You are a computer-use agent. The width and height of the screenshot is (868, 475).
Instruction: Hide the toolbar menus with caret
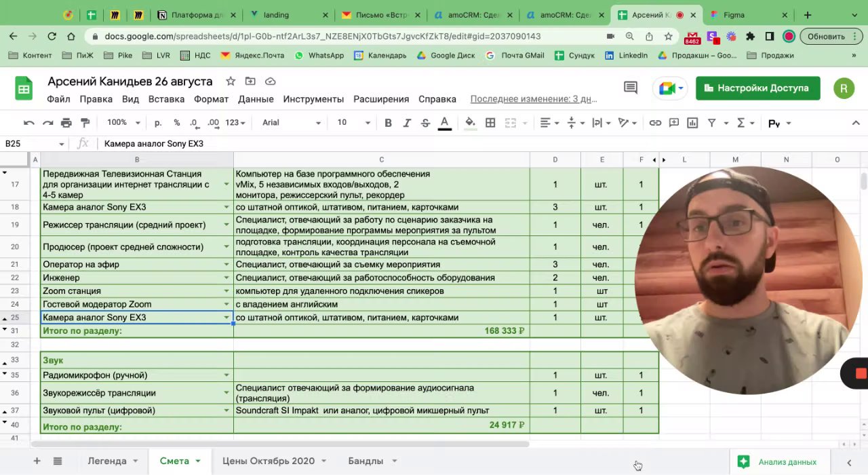coord(856,123)
